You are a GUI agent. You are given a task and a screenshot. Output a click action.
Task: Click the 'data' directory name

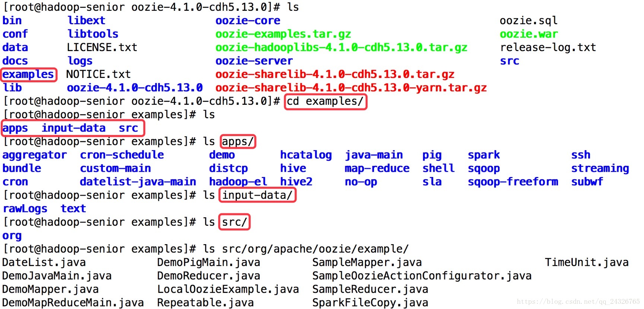point(15,47)
